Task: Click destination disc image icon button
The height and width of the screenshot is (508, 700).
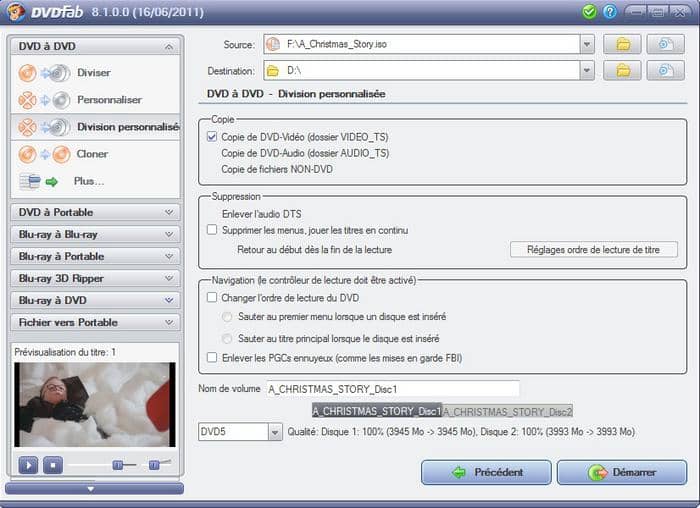Action: pyautogui.click(x=665, y=71)
